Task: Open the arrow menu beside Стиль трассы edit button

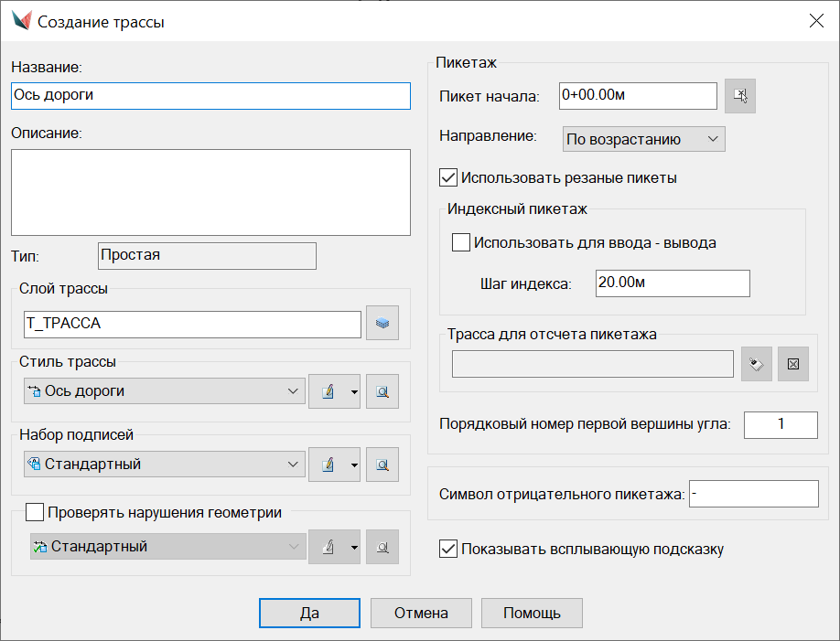Action: [352, 391]
